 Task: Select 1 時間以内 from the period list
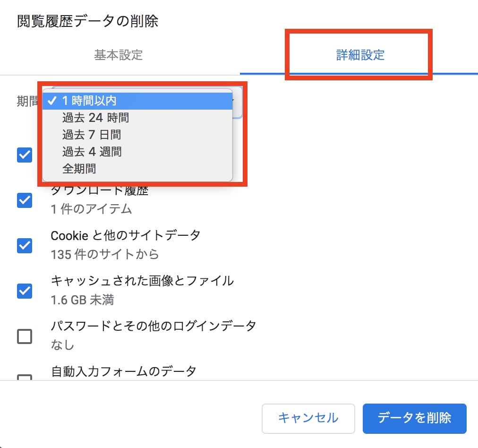tap(137, 101)
